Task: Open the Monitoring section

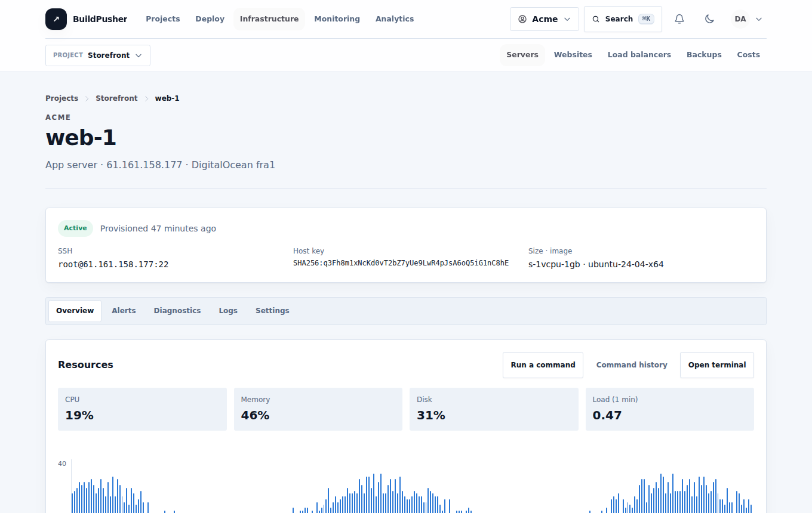Action: [x=337, y=19]
